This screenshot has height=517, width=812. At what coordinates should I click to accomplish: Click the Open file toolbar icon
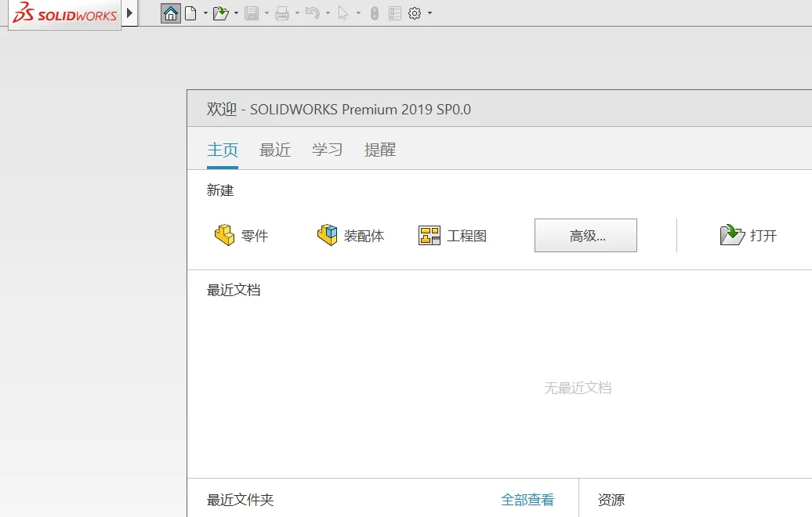[x=220, y=13]
